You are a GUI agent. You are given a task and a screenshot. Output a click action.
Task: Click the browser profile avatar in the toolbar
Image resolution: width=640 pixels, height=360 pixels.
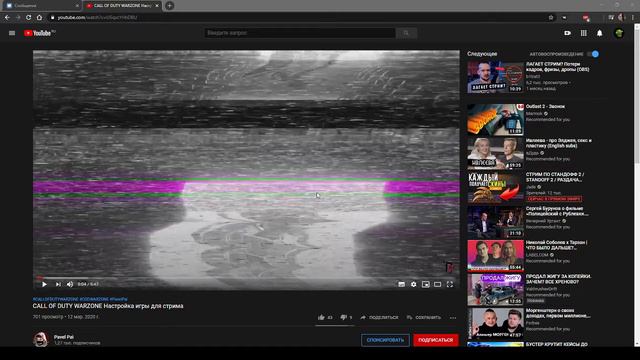[x=621, y=18]
